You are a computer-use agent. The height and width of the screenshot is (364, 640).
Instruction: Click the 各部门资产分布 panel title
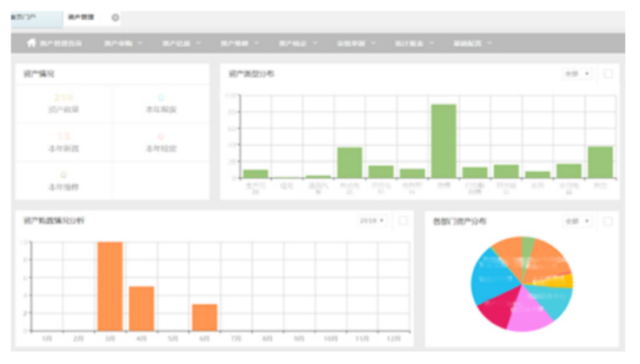click(x=460, y=222)
